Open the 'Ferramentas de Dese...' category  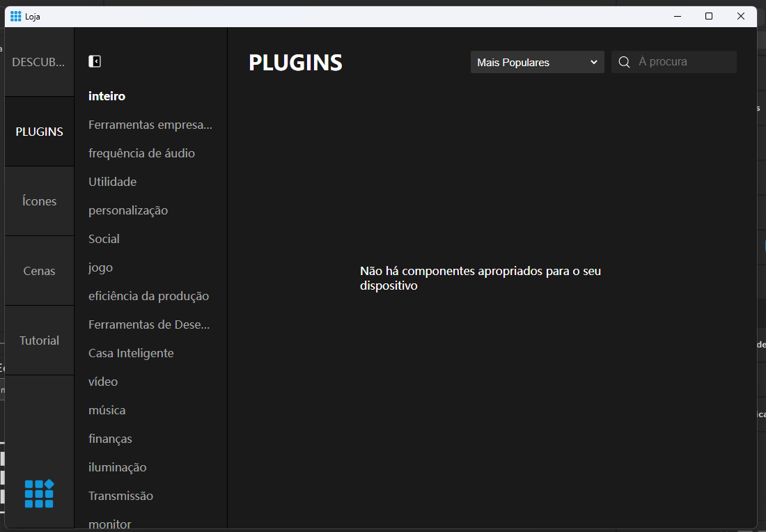coord(149,324)
